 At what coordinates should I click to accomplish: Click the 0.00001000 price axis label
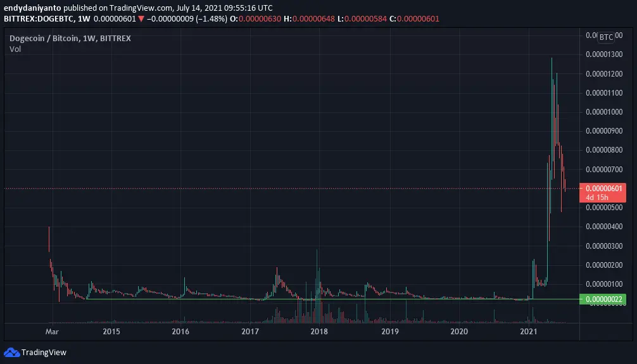(604, 111)
